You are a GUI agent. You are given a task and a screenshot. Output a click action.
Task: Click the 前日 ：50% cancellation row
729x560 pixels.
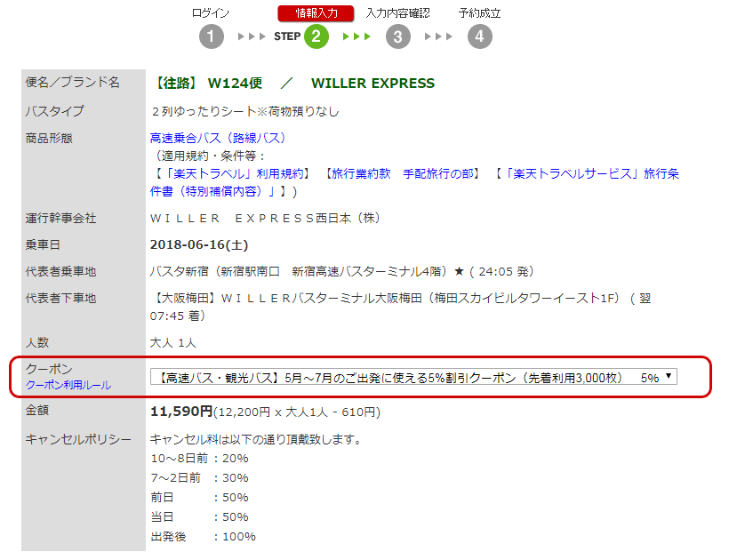click(x=199, y=498)
